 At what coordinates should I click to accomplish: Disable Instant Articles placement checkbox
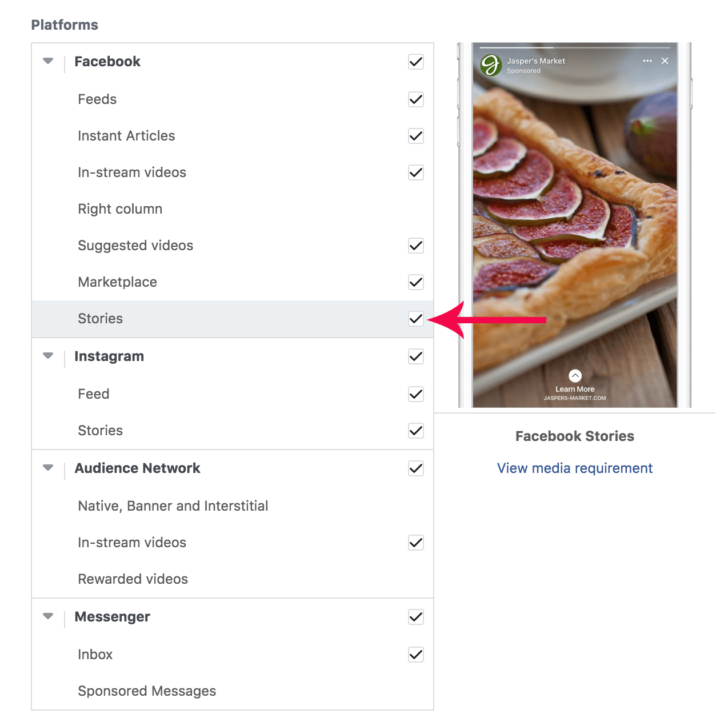(416, 136)
